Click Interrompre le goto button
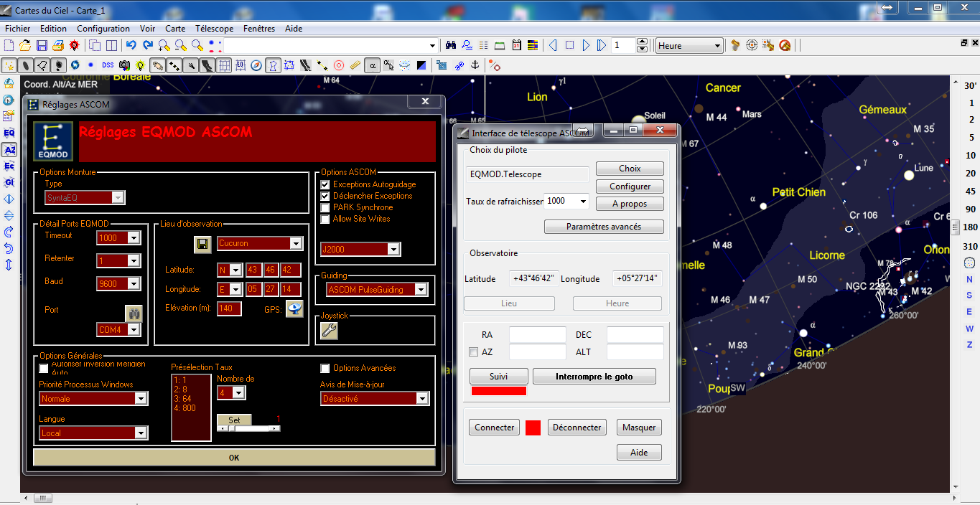 pyautogui.click(x=594, y=377)
